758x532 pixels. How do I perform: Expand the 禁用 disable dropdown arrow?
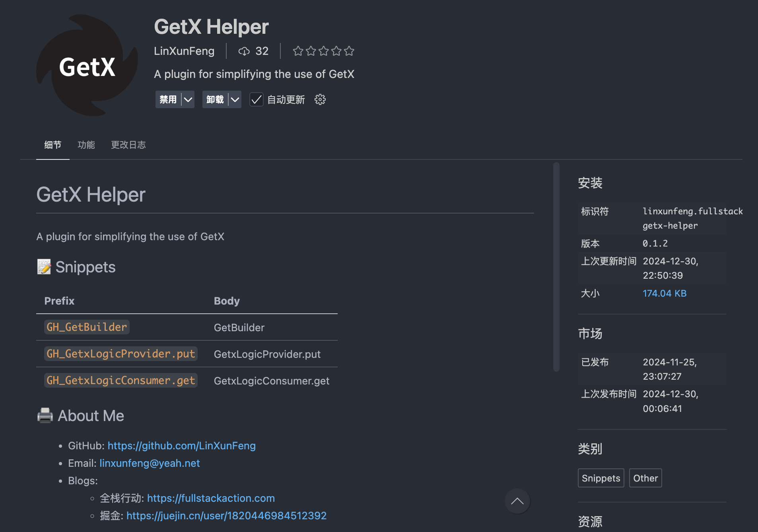[188, 99]
